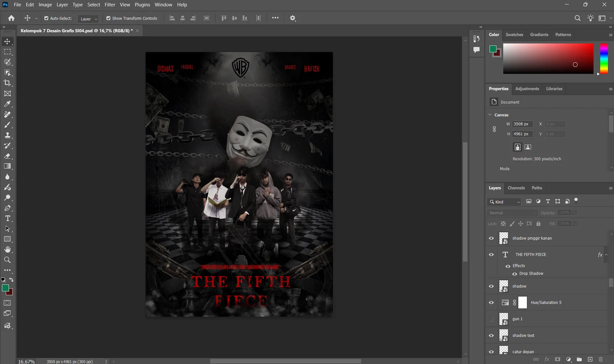Click the Home button icon
Screen dimensions: 614x364
[12, 18]
